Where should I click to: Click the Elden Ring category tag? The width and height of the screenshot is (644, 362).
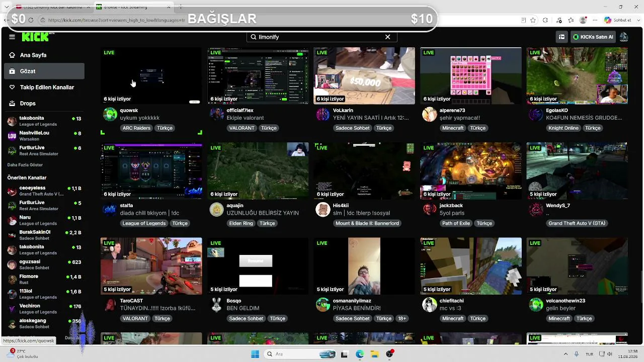pos(241,223)
